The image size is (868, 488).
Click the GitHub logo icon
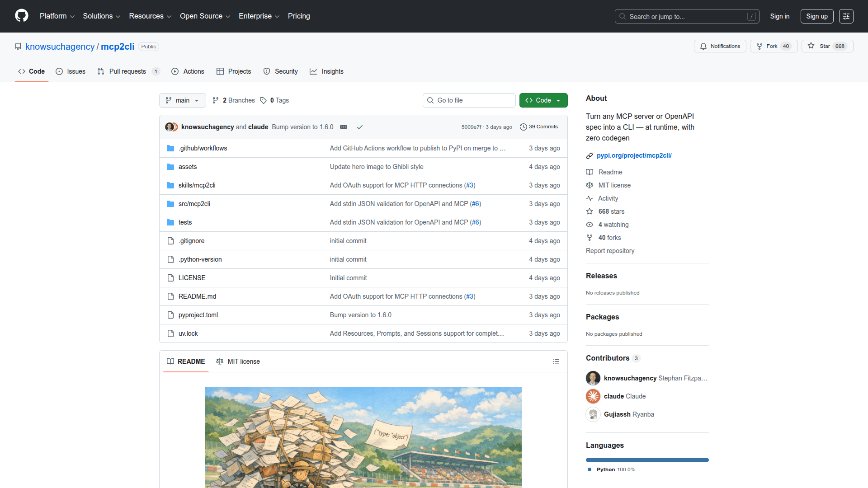(x=21, y=16)
